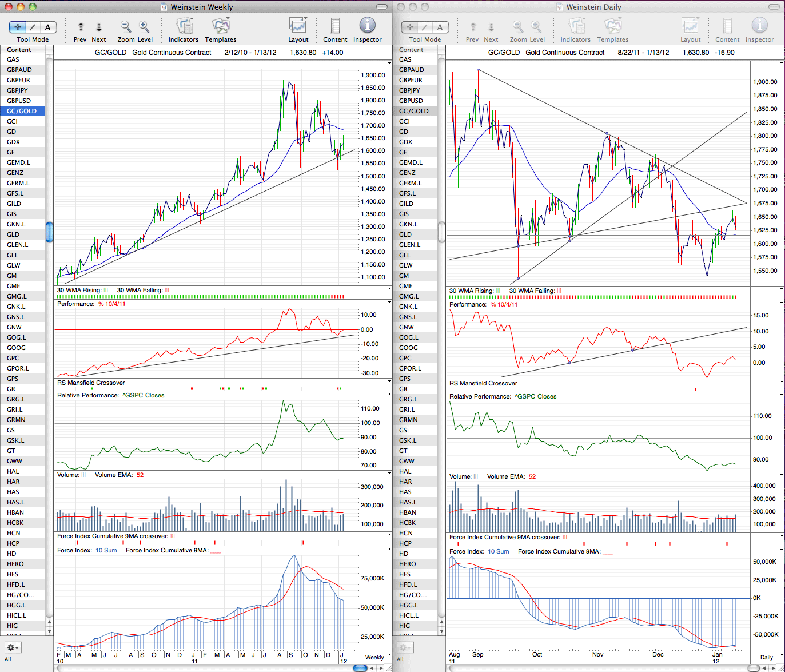Open Weekly periodicity dropdown at bottom

[x=376, y=657]
